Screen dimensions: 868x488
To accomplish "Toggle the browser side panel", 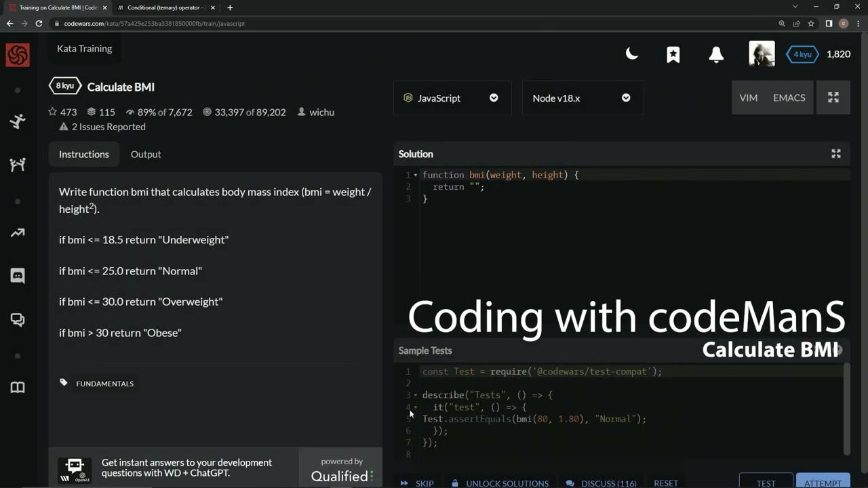I will coord(829,23).
